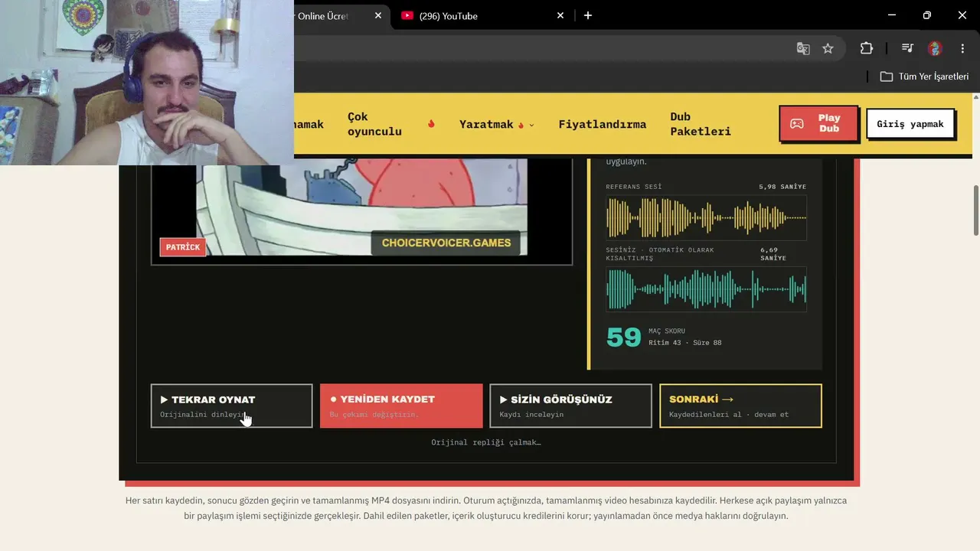Review your take with Sizin Görüşünüz
This screenshot has height=551, width=980.
pos(570,406)
